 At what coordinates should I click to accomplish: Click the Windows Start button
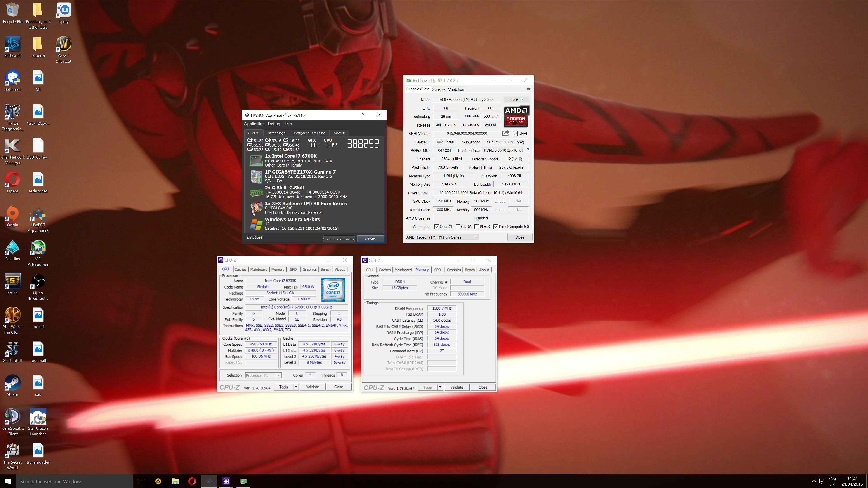pyautogui.click(x=8, y=481)
